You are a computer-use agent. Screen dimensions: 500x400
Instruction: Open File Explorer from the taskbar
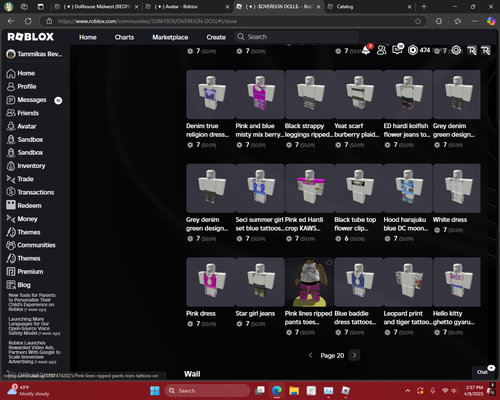pos(294,390)
